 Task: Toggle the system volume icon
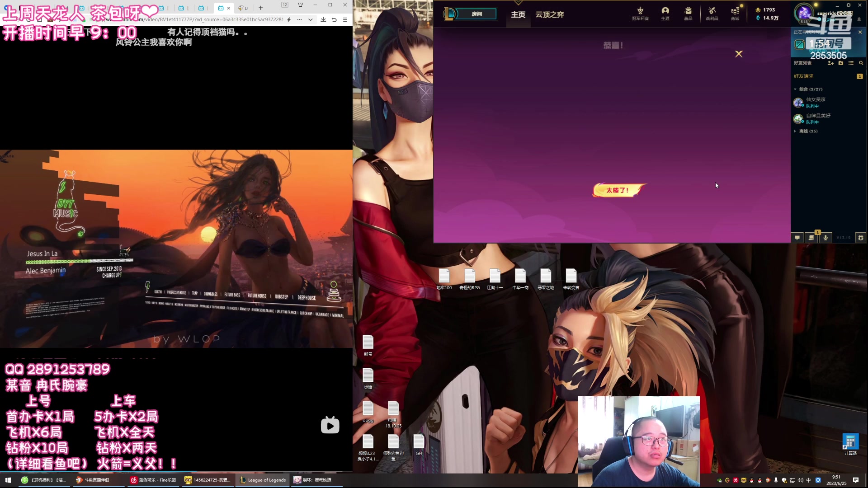pyautogui.click(x=801, y=480)
